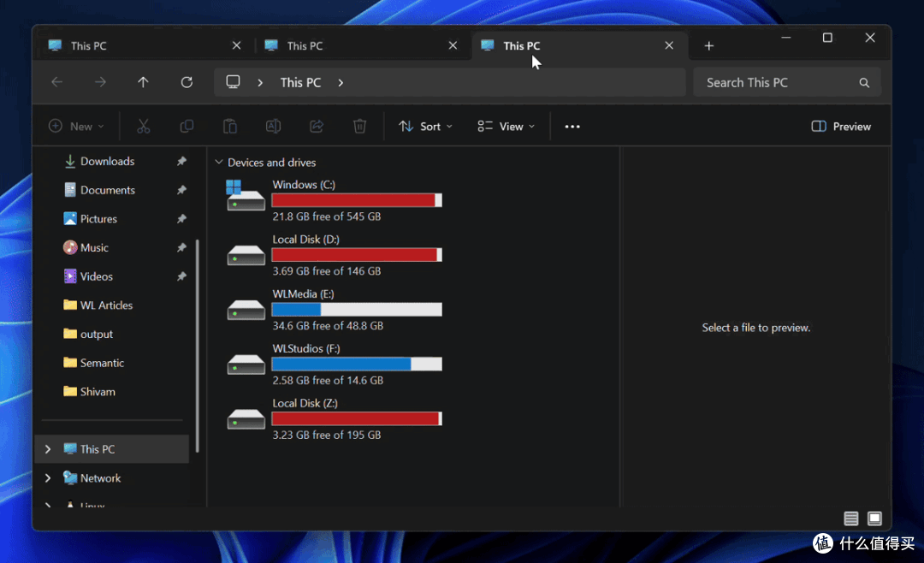The image size is (924, 563).
Task: Expand Network in navigation pane
Action: click(48, 478)
